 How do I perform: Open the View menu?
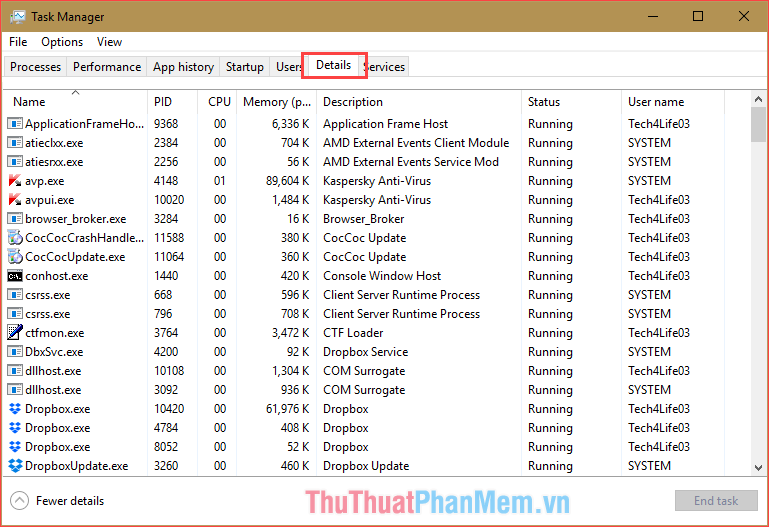(109, 42)
